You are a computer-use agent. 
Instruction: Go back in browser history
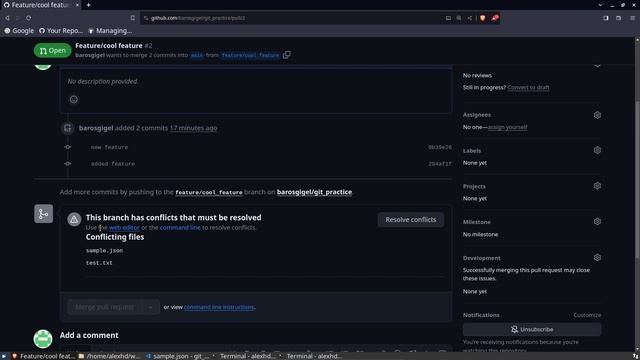pyautogui.click(x=7, y=18)
